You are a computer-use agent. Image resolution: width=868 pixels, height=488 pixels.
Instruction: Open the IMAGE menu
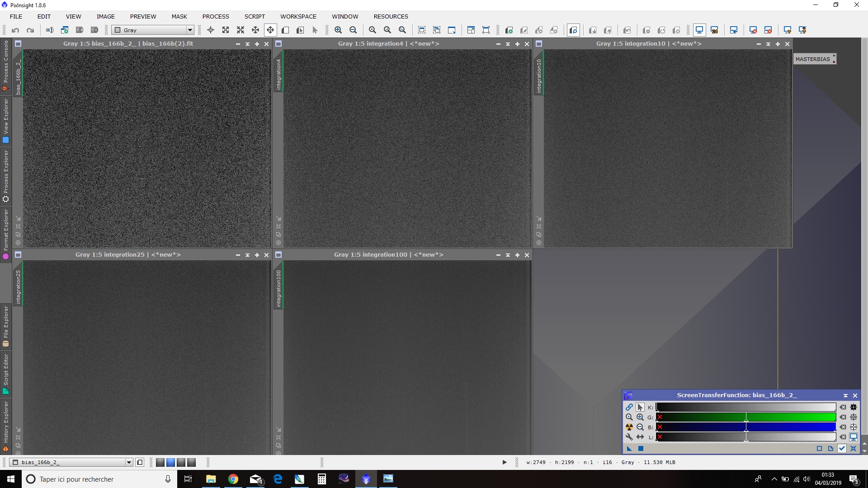point(106,16)
